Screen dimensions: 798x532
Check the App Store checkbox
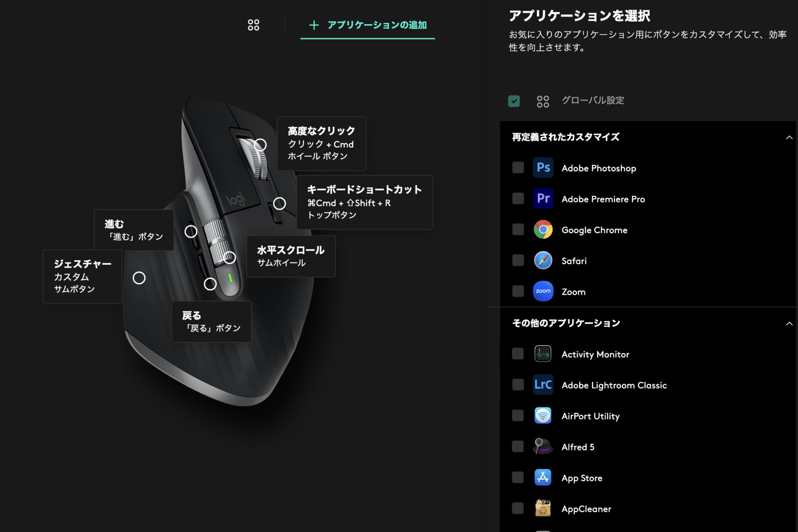518,477
